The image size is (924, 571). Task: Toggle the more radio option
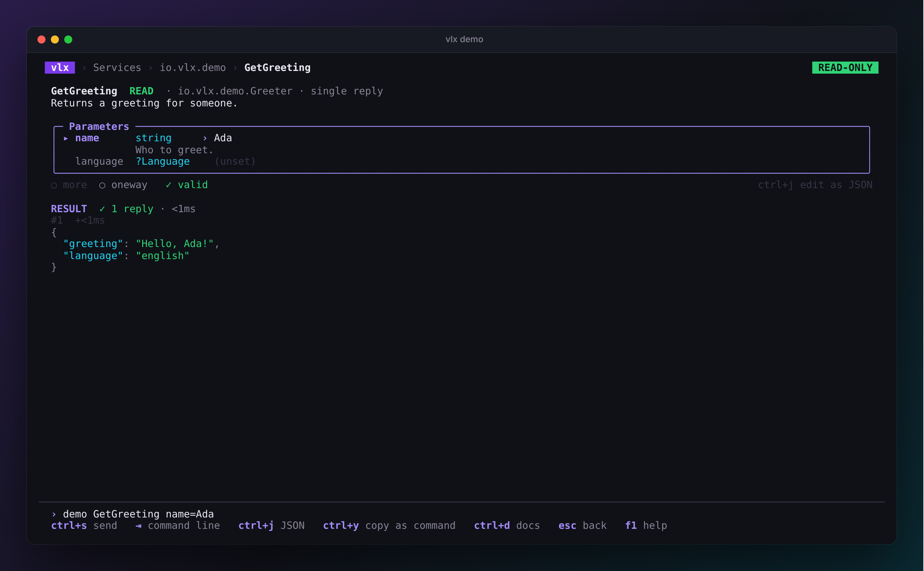pyautogui.click(x=69, y=185)
